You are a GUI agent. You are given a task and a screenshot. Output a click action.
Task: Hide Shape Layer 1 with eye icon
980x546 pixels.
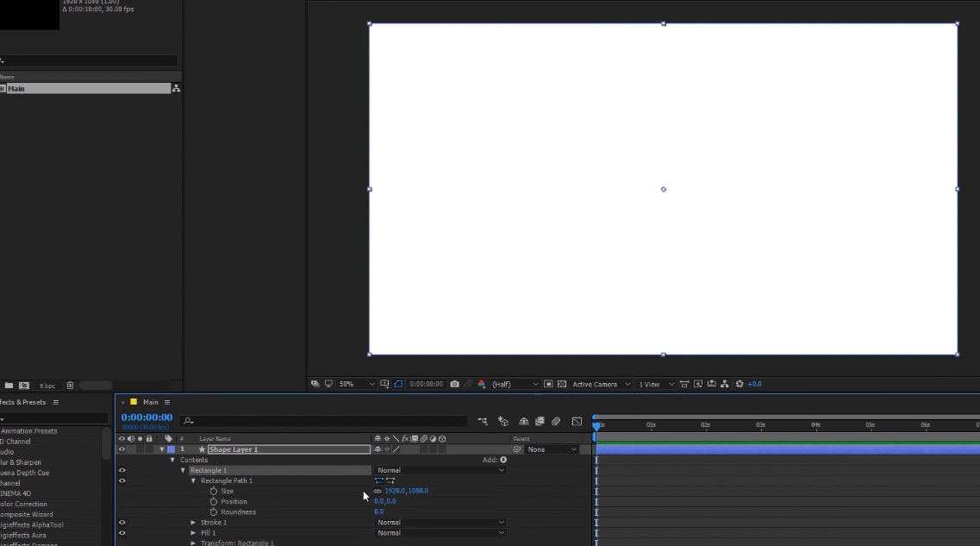pos(122,449)
